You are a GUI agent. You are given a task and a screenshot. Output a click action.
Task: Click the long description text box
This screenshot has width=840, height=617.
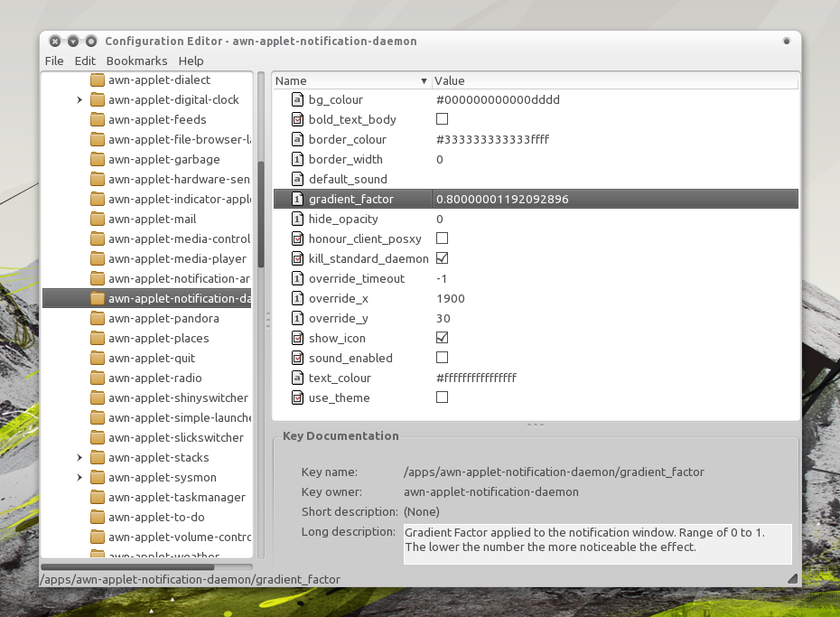pos(597,544)
